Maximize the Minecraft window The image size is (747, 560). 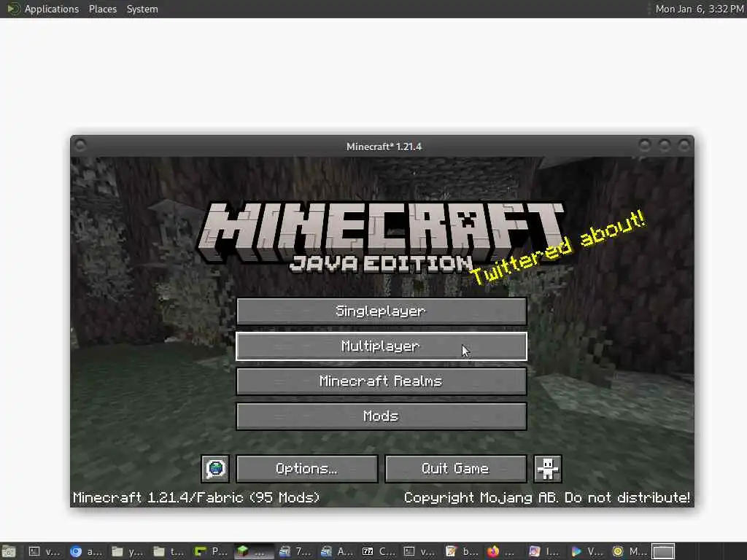665,145
